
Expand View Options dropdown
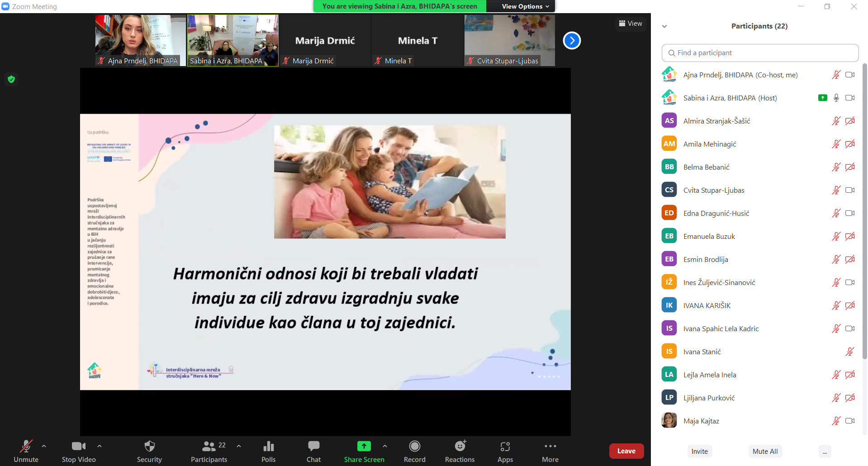[525, 6]
